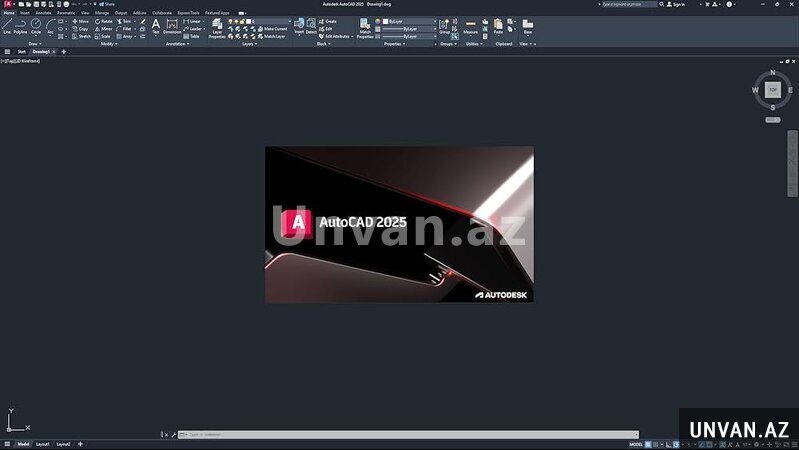Click Match Layer button
Viewport: 799px width, 450px height.
coord(272,36)
